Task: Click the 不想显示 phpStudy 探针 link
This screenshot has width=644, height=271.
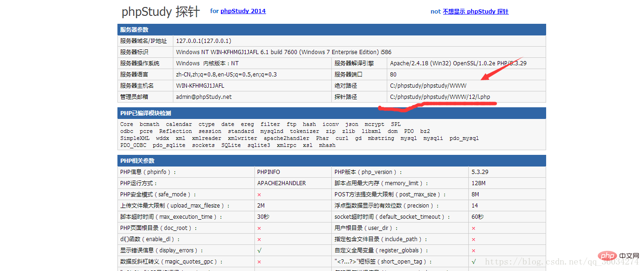Action: point(475,12)
